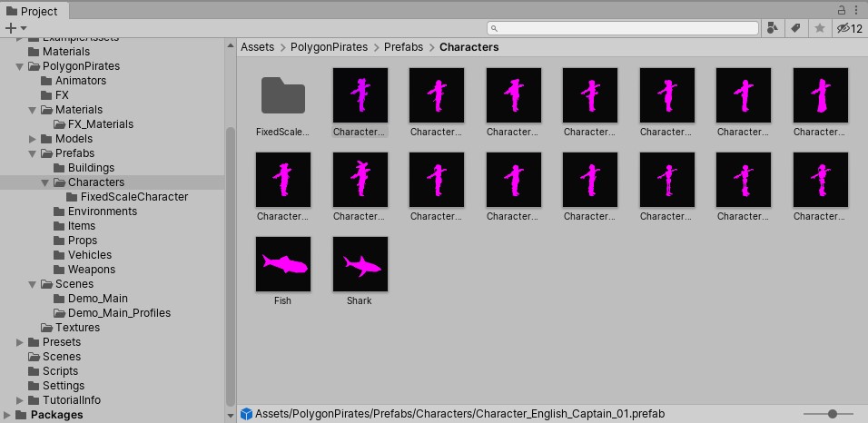Click the highlighted Character prefab thumbnail
868x423 pixels.
pos(360,95)
